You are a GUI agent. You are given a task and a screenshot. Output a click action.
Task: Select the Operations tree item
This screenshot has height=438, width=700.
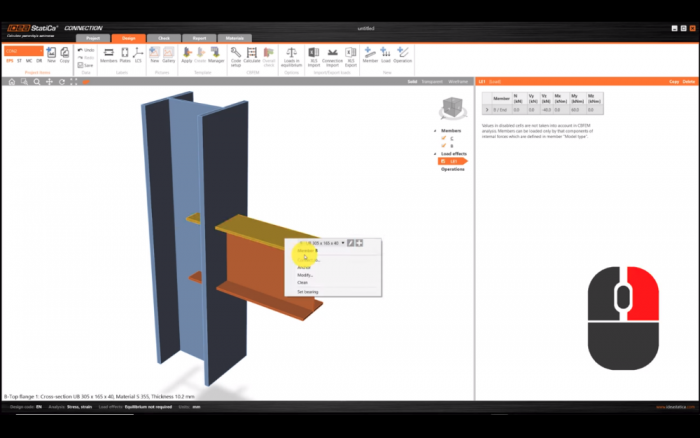click(x=453, y=169)
